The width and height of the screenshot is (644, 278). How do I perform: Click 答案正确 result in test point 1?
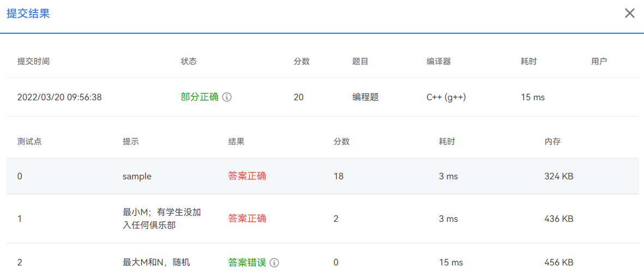coord(247,219)
